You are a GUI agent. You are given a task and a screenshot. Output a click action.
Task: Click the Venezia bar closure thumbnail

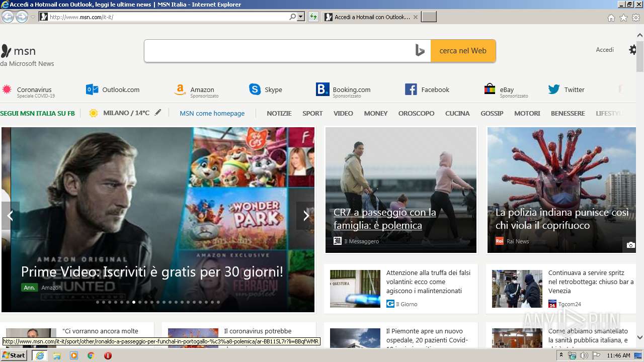517,289
